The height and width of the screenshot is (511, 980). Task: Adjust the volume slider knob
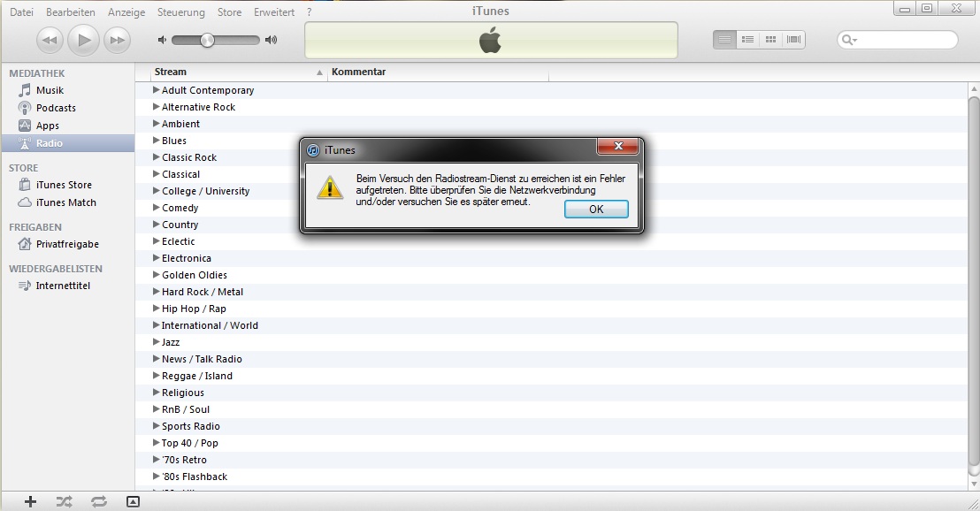tap(207, 40)
